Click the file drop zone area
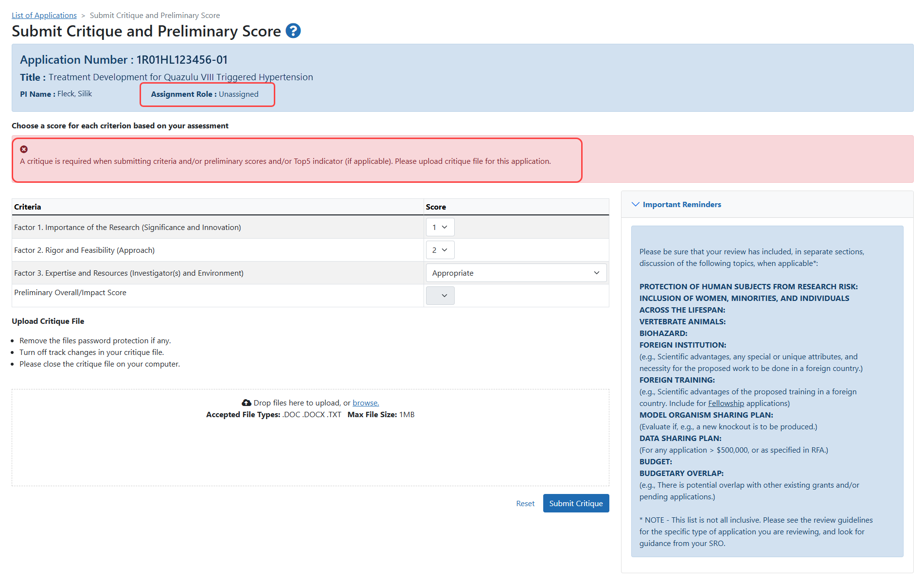924x581 pixels. tap(310, 438)
